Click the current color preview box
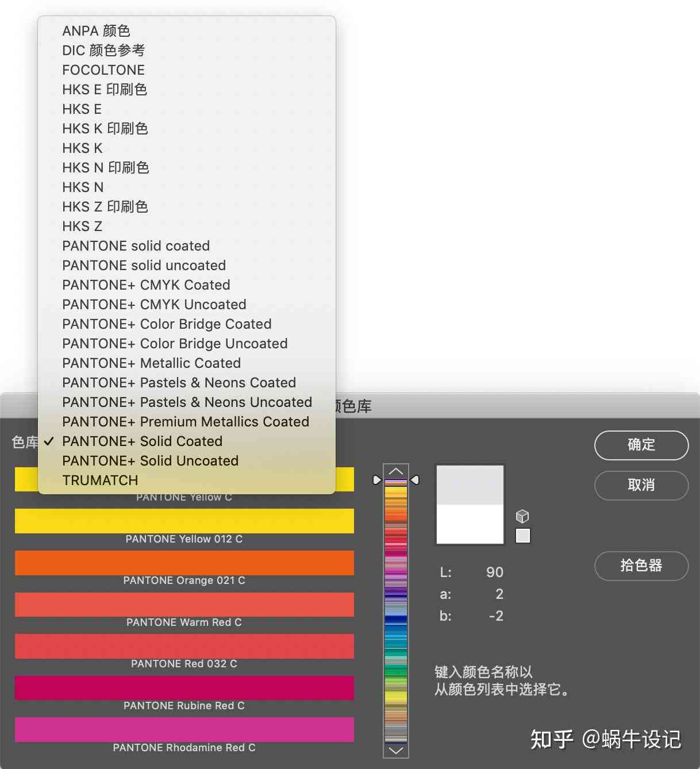 [x=470, y=524]
